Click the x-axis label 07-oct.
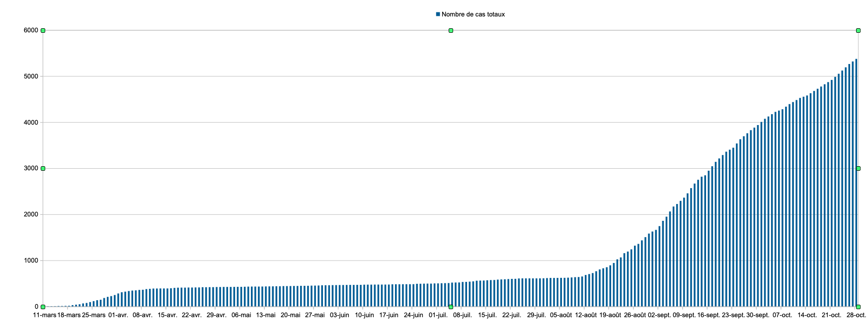 [x=783, y=315]
